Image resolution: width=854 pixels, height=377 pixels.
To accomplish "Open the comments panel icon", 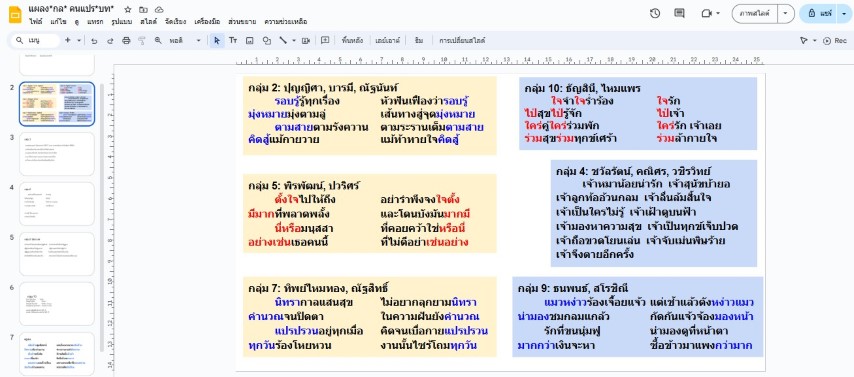I will pos(679,13).
